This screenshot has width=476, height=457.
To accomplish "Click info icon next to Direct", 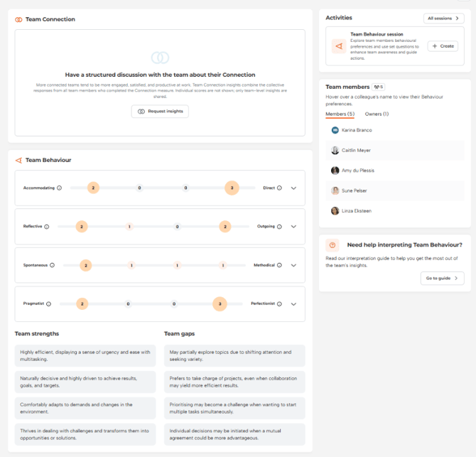I will pos(279,188).
